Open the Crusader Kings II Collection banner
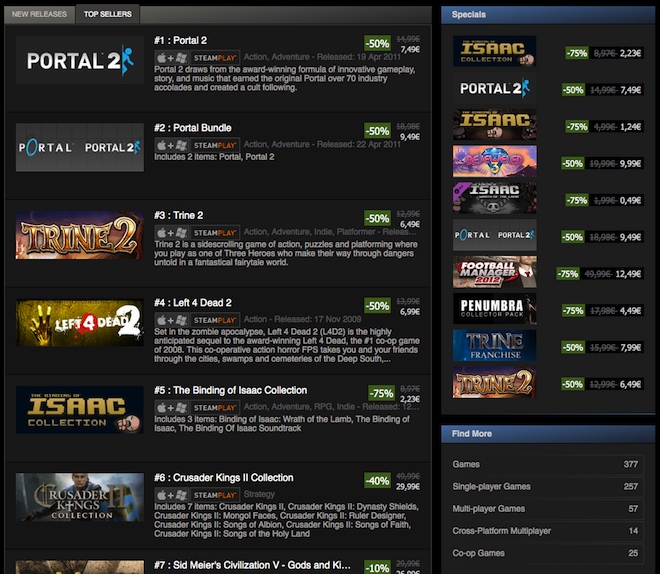The height and width of the screenshot is (574, 660). [x=80, y=497]
